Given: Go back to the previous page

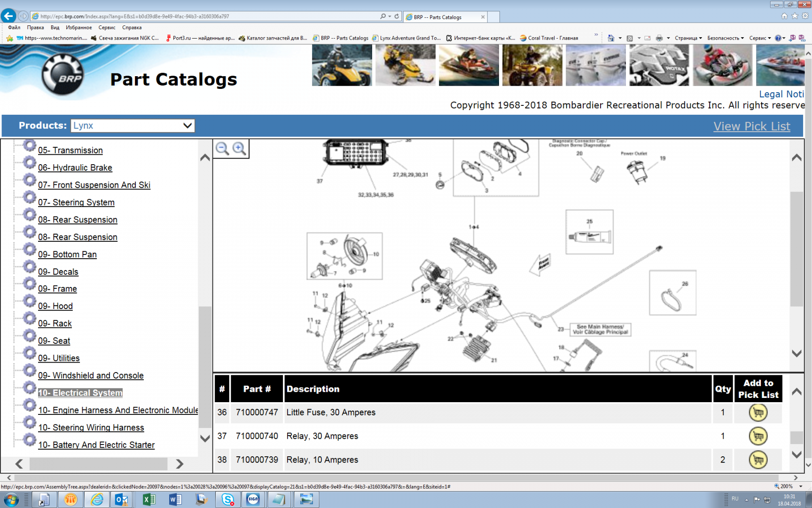Looking at the screenshot, I should (x=8, y=16).
